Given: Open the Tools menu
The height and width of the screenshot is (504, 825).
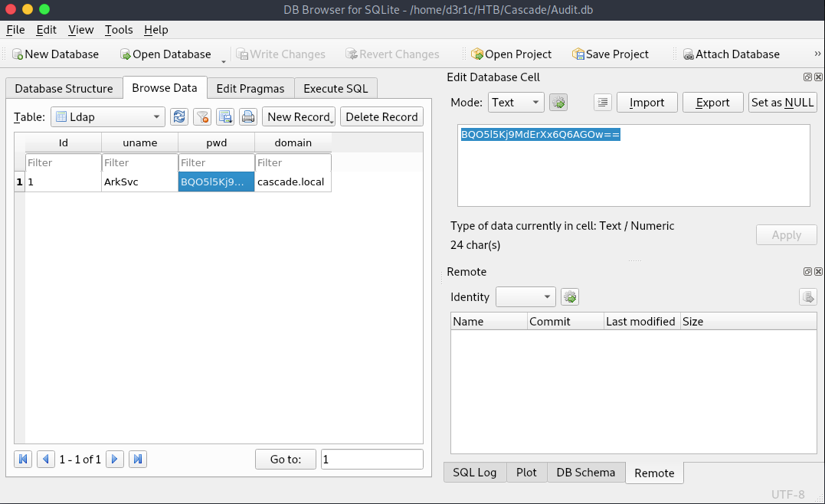Looking at the screenshot, I should (x=119, y=30).
